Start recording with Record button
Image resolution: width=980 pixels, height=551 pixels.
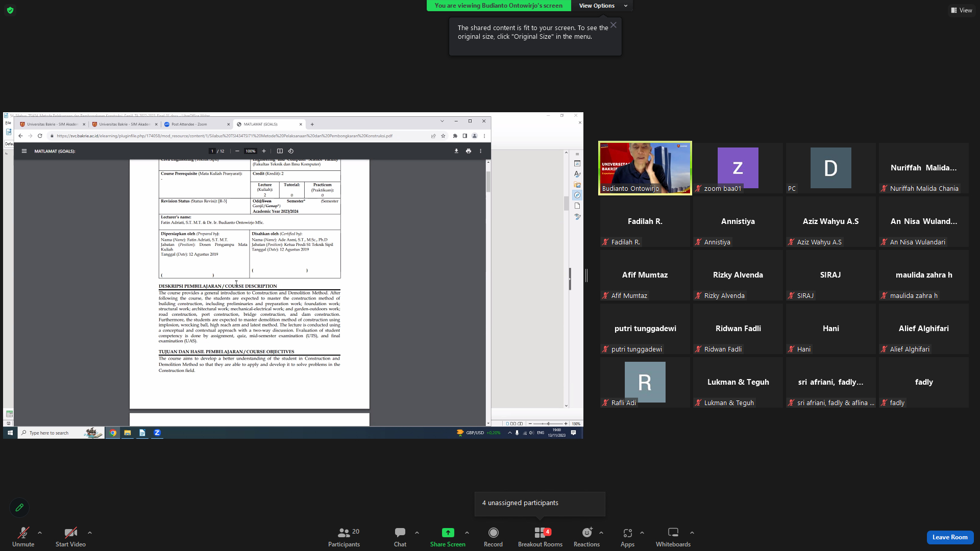coord(493,537)
